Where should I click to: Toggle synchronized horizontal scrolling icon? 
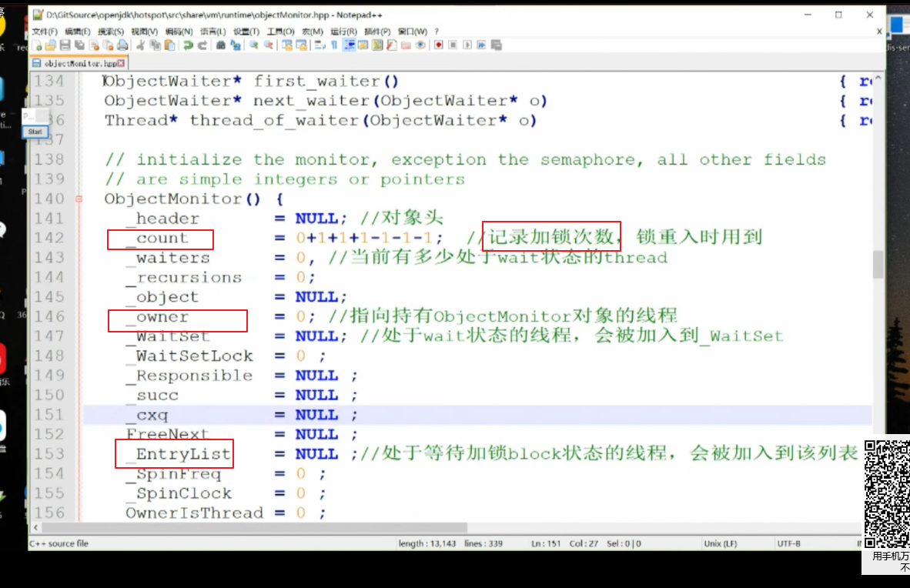coord(302,45)
